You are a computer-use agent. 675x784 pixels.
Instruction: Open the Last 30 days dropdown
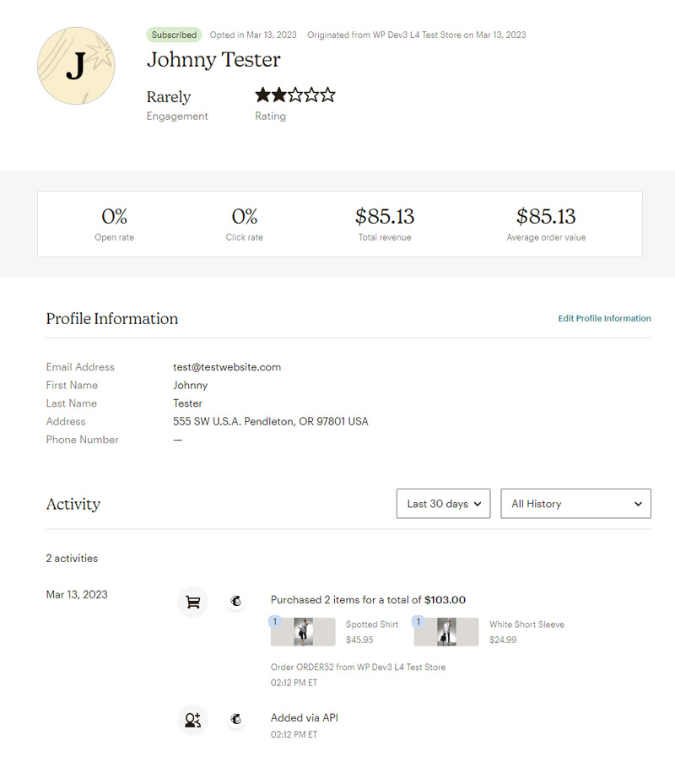point(443,504)
